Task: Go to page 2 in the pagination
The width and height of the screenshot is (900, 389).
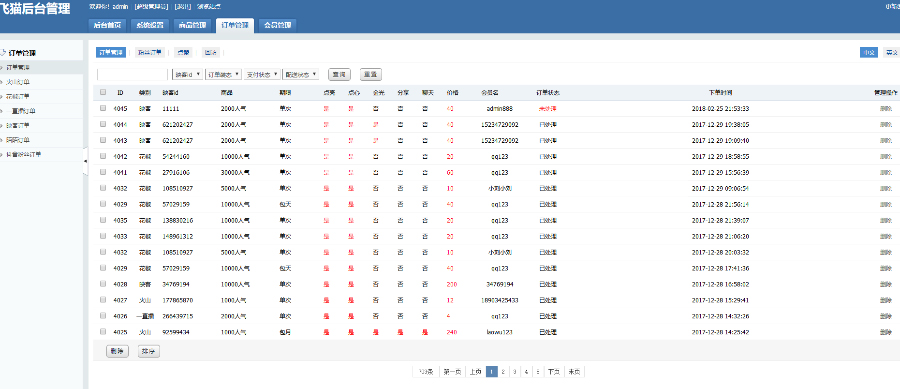Action: click(503, 372)
